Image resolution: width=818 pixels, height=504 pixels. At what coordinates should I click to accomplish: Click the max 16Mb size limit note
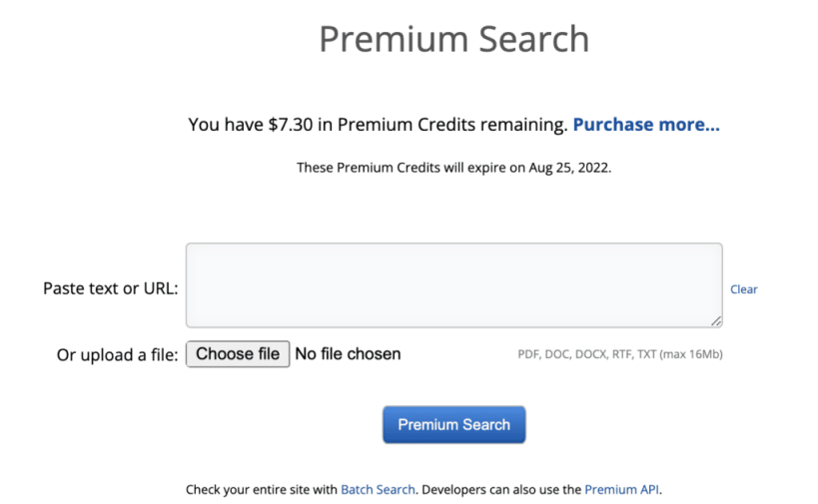[691, 354]
